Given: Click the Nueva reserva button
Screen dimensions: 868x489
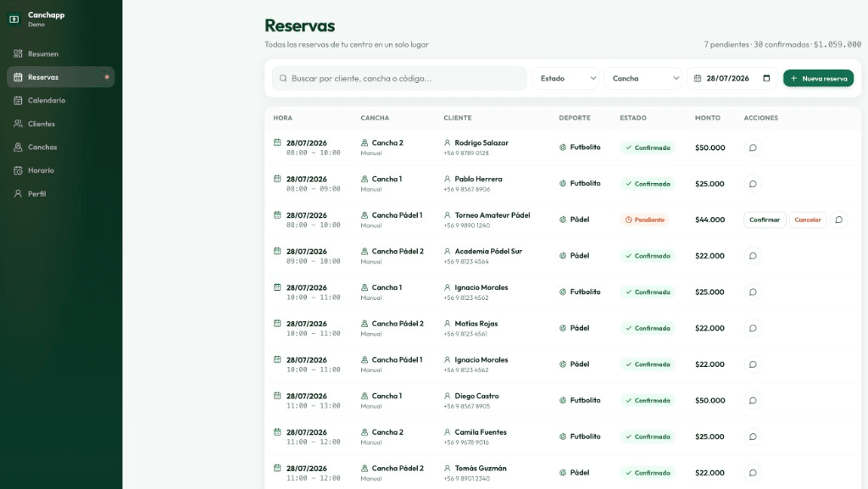Looking at the screenshot, I should pos(818,79).
